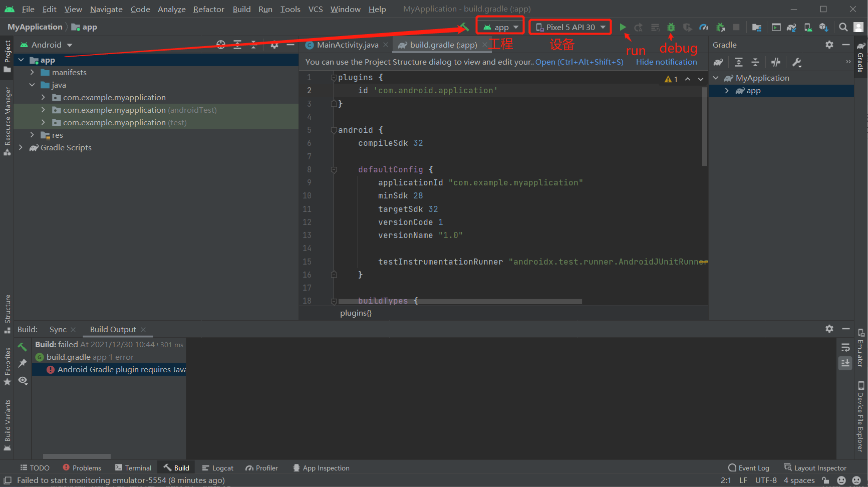
Task: Toggle pin tab in Build panel
Action: click(x=23, y=363)
